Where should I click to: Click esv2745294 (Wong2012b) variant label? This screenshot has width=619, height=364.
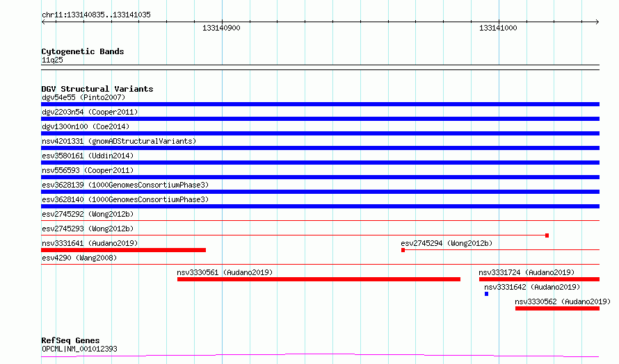[x=447, y=243]
